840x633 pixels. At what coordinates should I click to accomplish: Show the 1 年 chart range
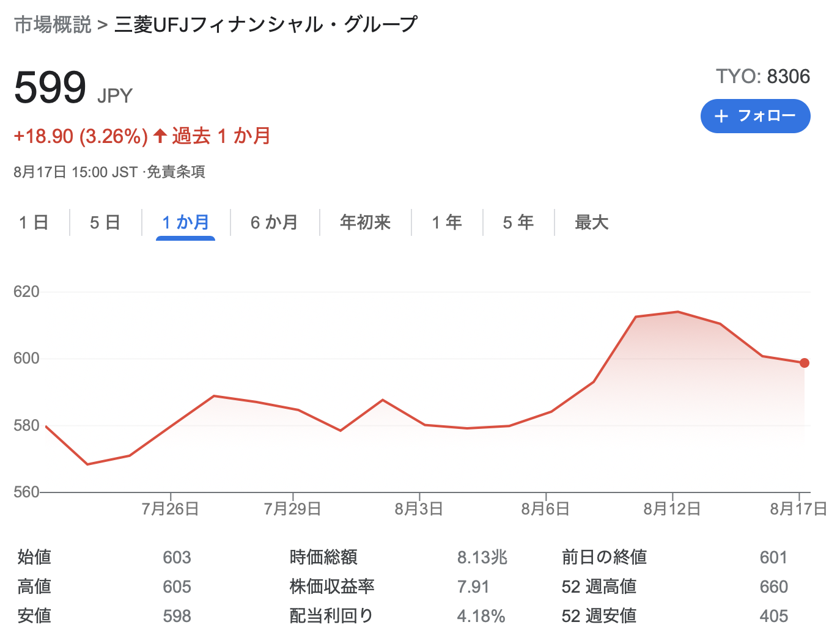coord(447,222)
